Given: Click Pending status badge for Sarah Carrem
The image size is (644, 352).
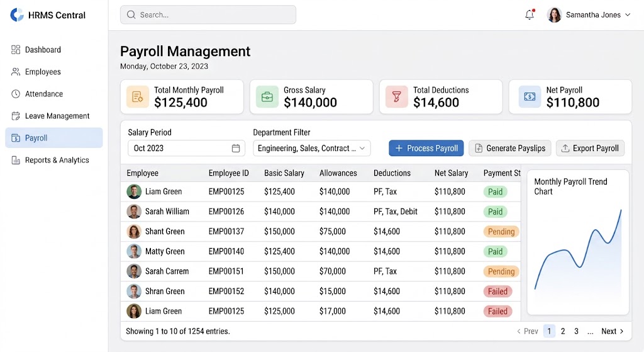Looking at the screenshot, I should (x=501, y=271).
